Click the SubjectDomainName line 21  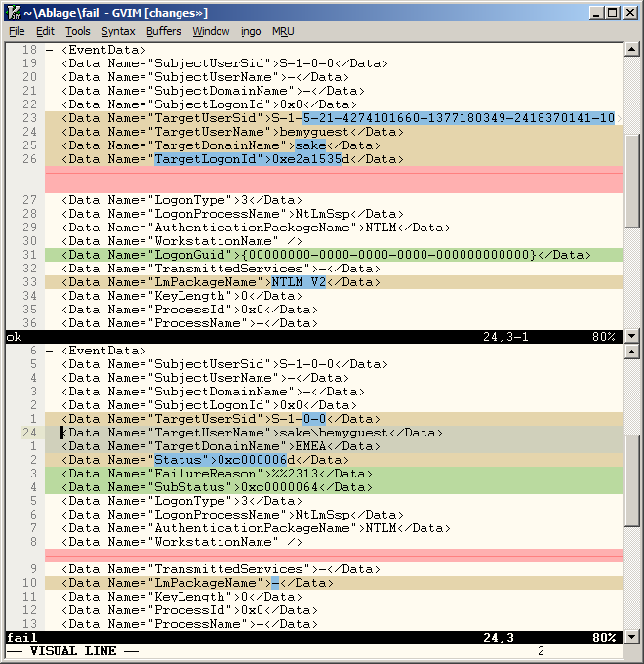point(334,91)
